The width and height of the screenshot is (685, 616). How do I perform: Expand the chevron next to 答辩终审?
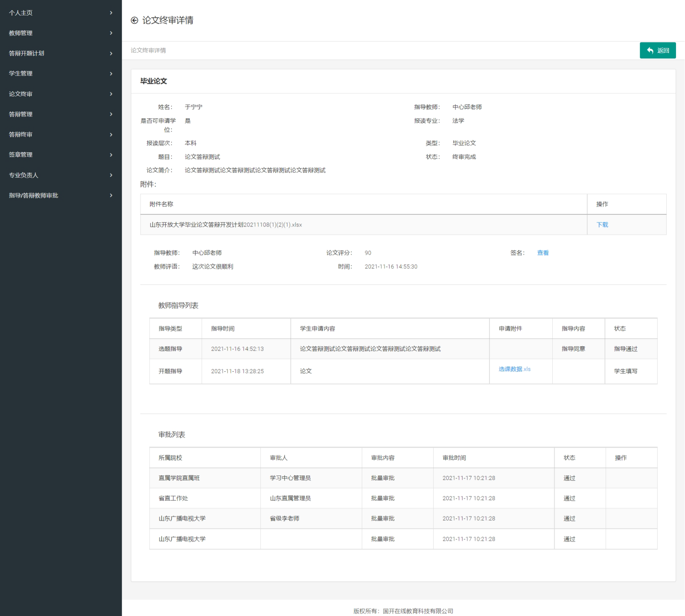pos(111,135)
